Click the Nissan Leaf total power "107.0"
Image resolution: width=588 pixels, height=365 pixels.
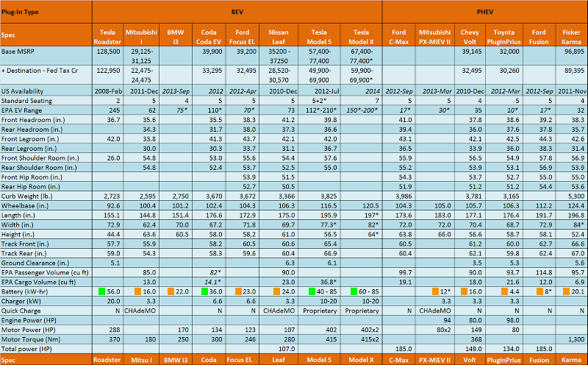287,349
